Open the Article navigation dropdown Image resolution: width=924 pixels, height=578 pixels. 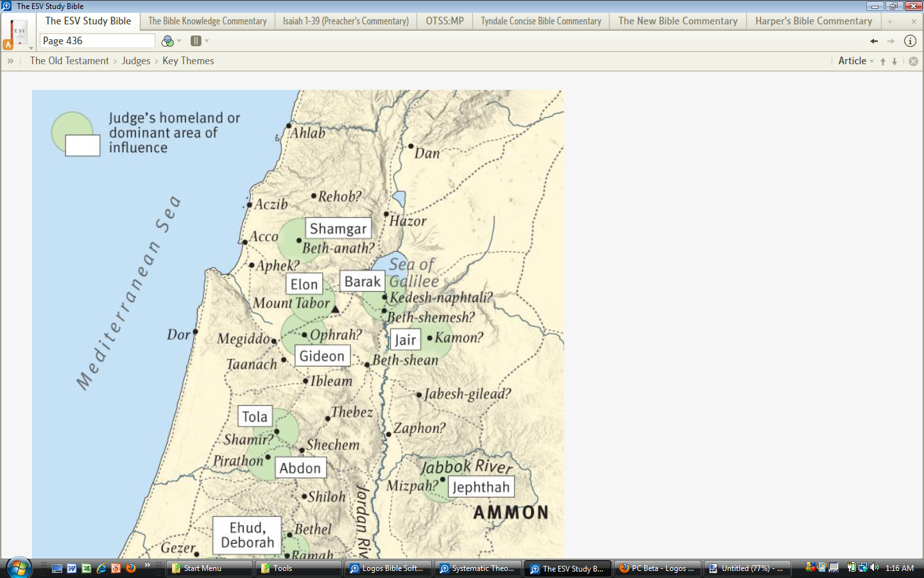click(x=856, y=60)
